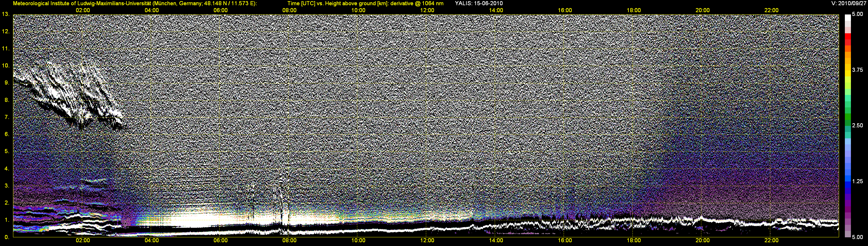868x246 pixels.
Task: Click the 'V: 2010/09/27' version label
Action: coord(848,3)
